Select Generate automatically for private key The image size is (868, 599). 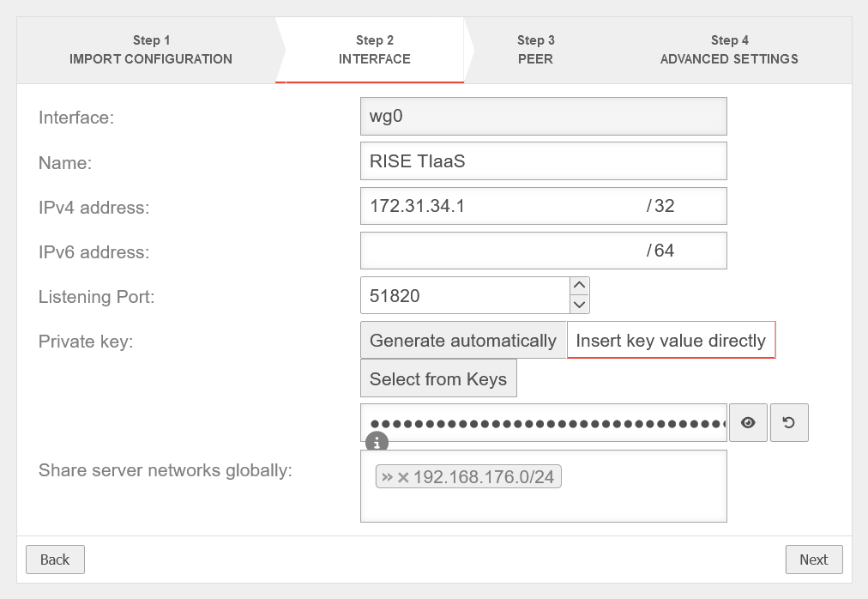[463, 341]
